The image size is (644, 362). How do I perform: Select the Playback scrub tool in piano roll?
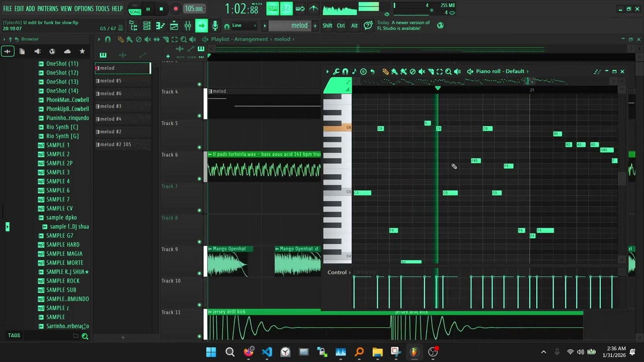457,71
